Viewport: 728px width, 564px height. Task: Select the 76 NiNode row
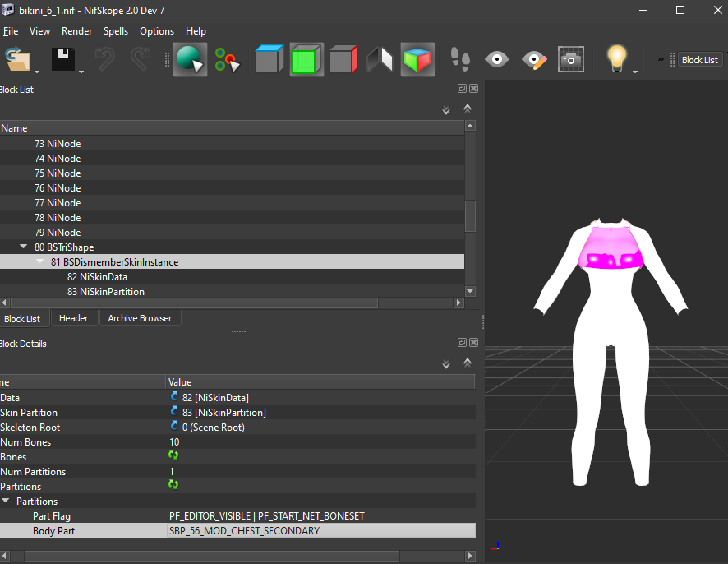[x=232, y=188]
